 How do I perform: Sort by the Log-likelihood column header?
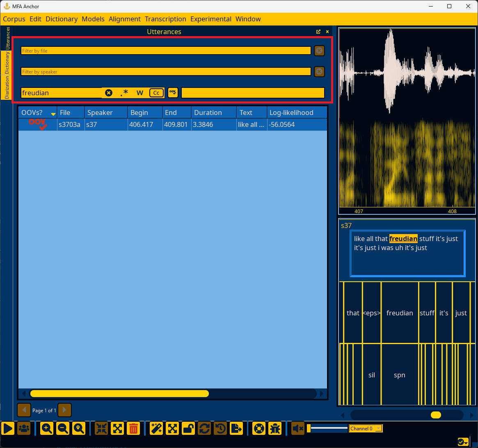[x=297, y=113]
